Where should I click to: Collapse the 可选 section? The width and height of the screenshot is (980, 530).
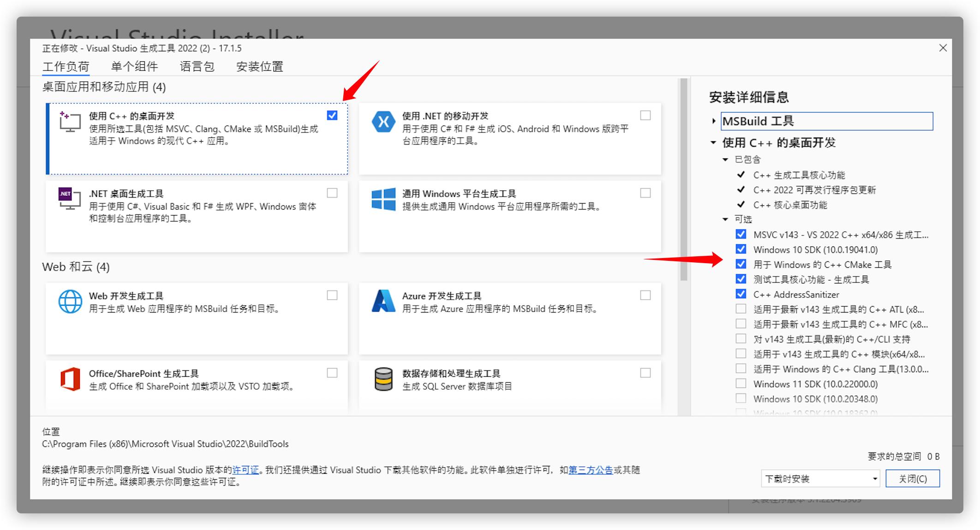pyautogui.click(x=725, y=219)
